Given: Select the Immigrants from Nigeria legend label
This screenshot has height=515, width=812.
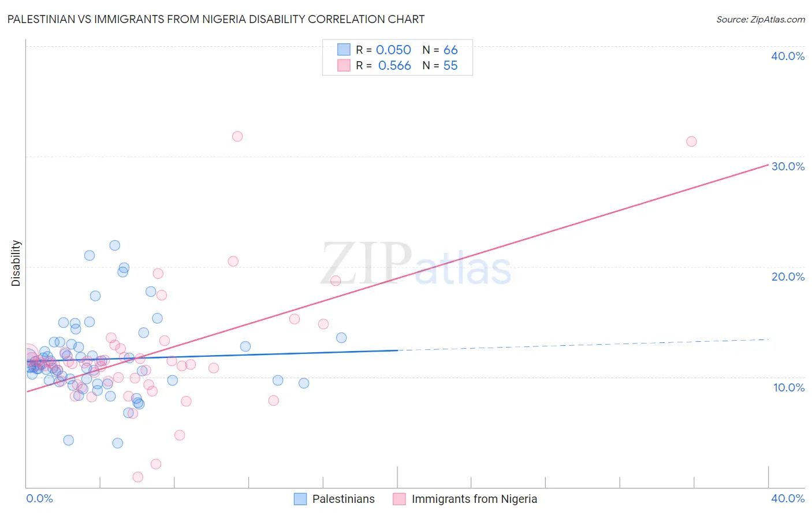Looking at the screenshot, I should [474, 499].
